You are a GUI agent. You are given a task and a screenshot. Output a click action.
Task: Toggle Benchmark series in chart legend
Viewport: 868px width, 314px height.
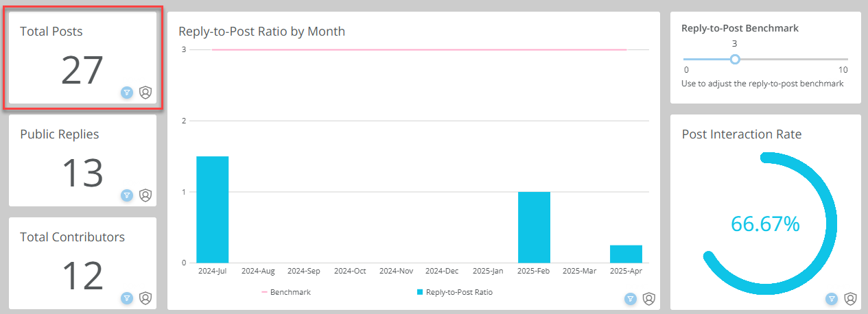(x=286, y=292)
